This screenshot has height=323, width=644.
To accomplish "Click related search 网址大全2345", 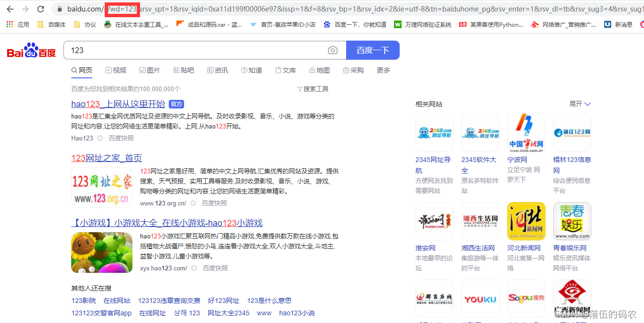I will click(229, 313).
